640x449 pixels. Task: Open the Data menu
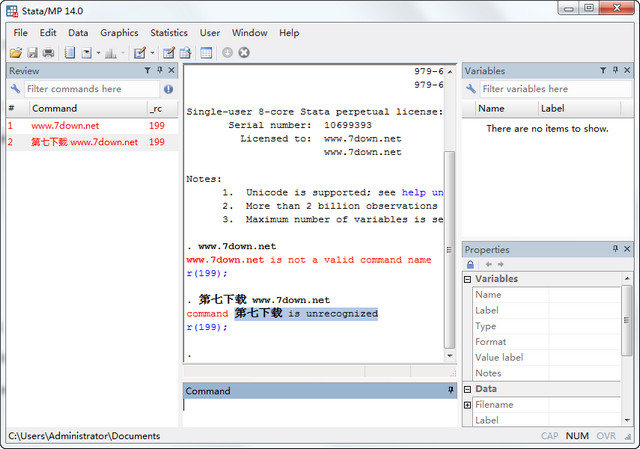pos(78,33)
